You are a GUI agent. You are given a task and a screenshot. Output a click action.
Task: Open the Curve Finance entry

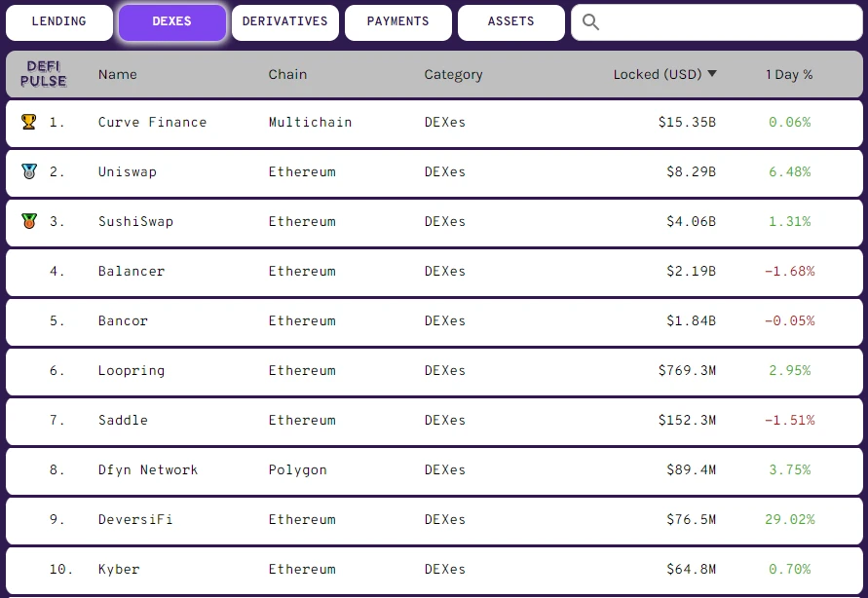[152, 122]
